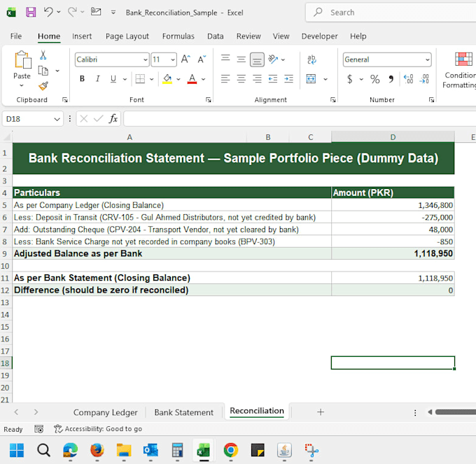Open the font size 11 dropdown
The width and height of the screenshot is (476, 464).
[172, 59]
